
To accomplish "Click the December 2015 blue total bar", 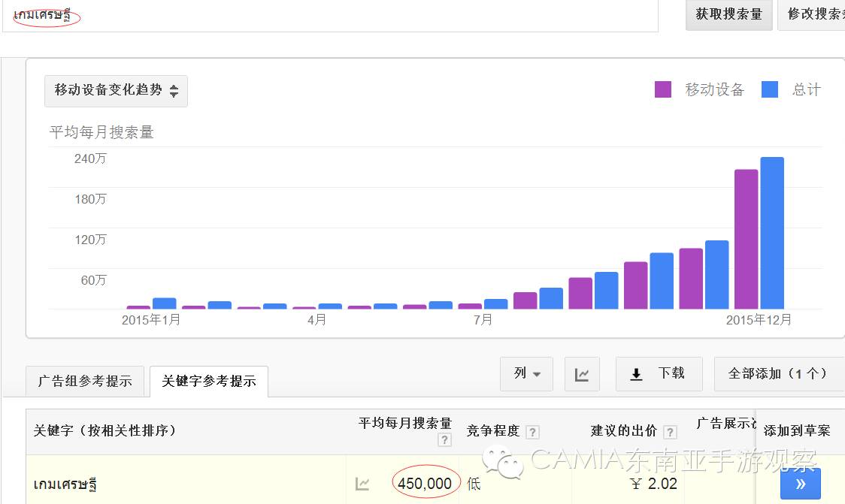I will [772, 233].
